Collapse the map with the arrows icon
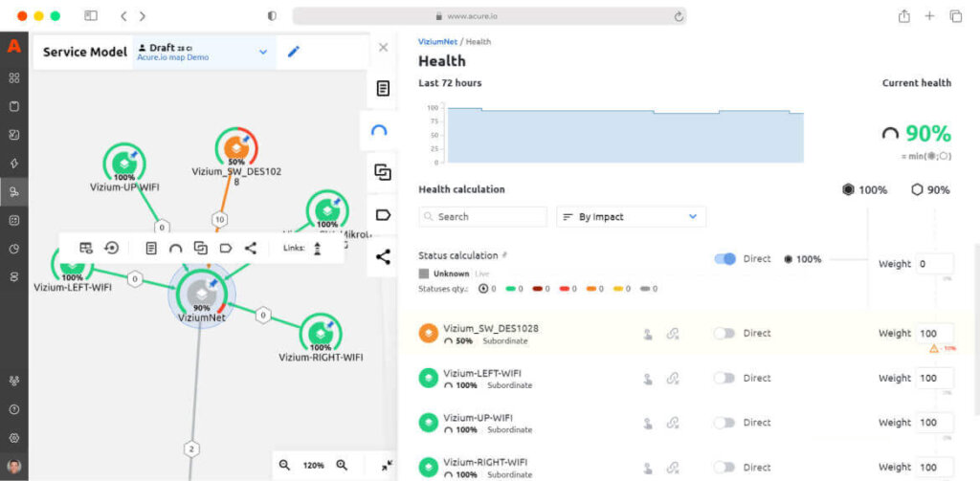Image resolution: width=980 pixels, height=481 pixels. pyautogui.click(x=387, y=466)
